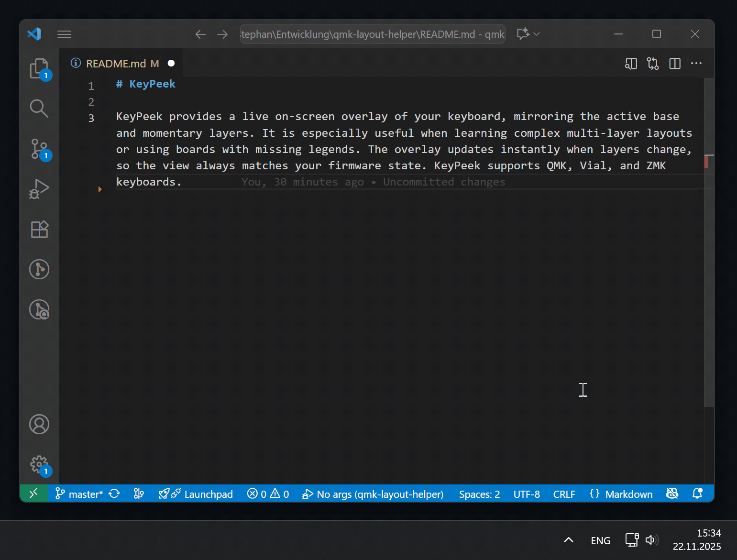This screenshot has height=560, width=737.
Task: Change end of line sequence CRLF
Action: [564, 494]
